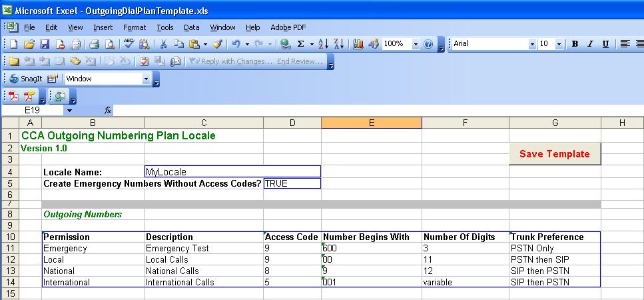Sort Descending Z to A
The width and height of the screenshot is (644, 300).
point(339,44)
